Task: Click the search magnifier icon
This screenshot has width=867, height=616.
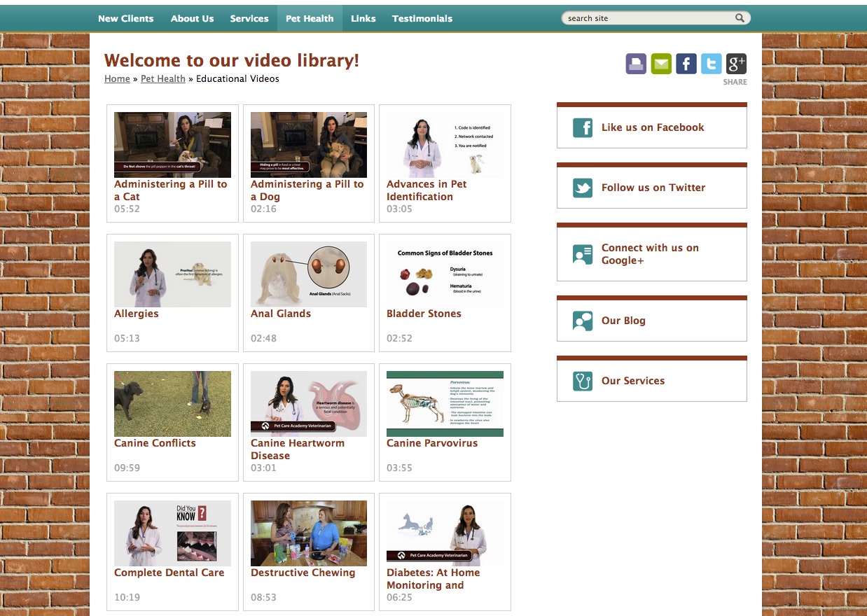Action: click(740, 18)
